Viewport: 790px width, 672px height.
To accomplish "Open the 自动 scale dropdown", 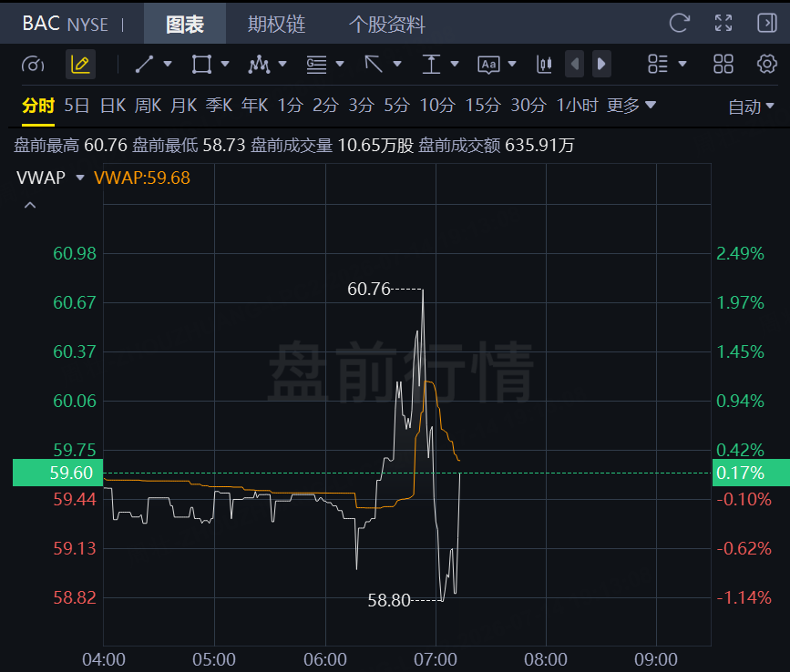I will [751, 107].
